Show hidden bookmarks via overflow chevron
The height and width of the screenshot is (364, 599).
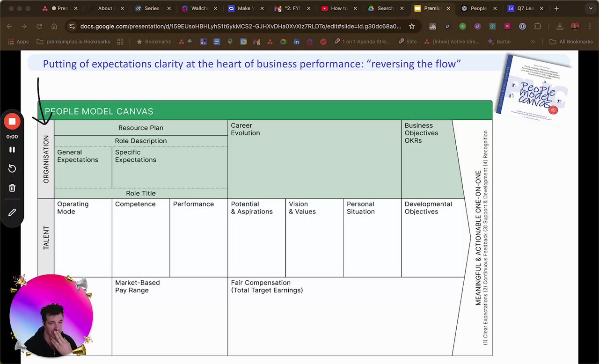[533, 42]
